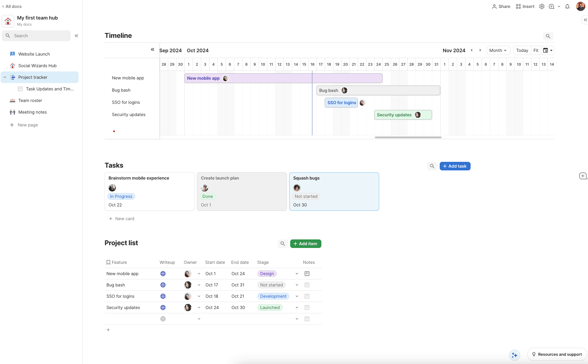Open owner dropdown for SSO for logins

coord(199,296)
